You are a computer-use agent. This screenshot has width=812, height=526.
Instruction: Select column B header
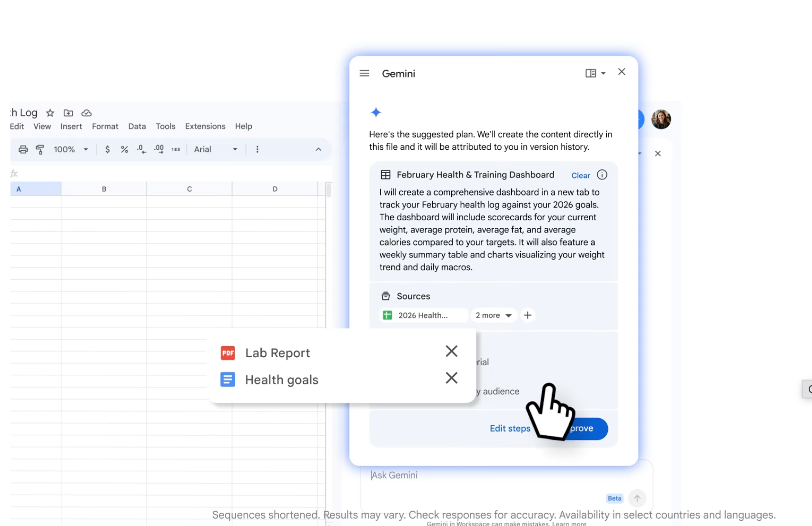pos(104,189)
